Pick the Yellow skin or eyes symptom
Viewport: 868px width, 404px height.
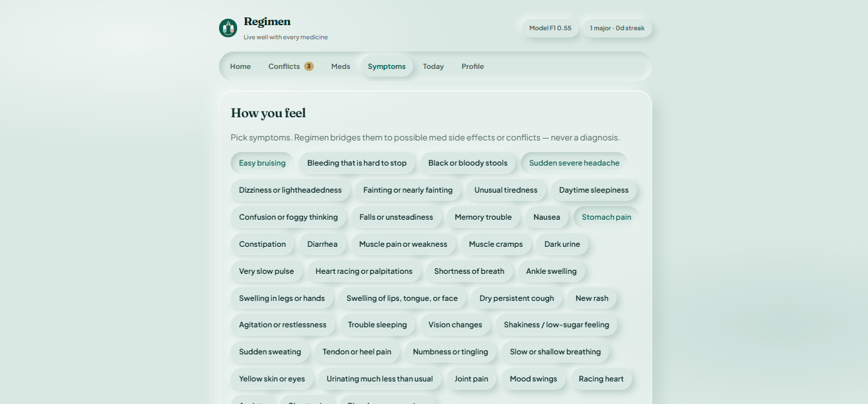[x=272, y=379]
